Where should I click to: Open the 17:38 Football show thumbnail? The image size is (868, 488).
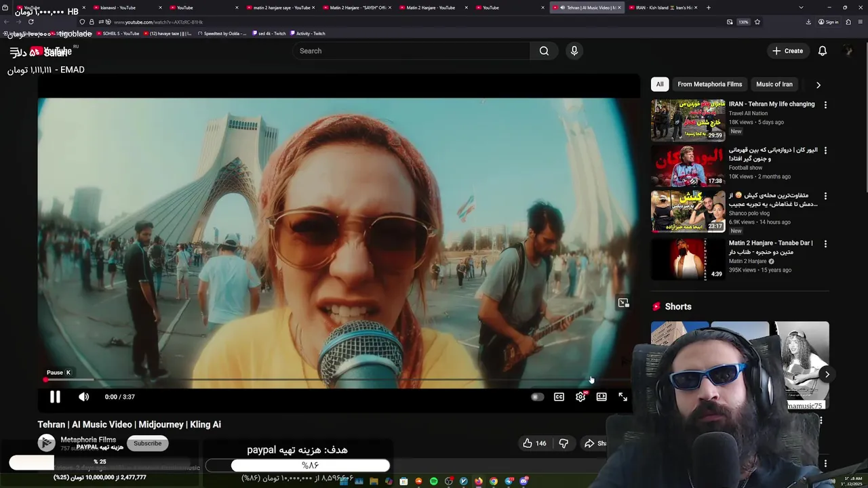(x=688, y=165)
